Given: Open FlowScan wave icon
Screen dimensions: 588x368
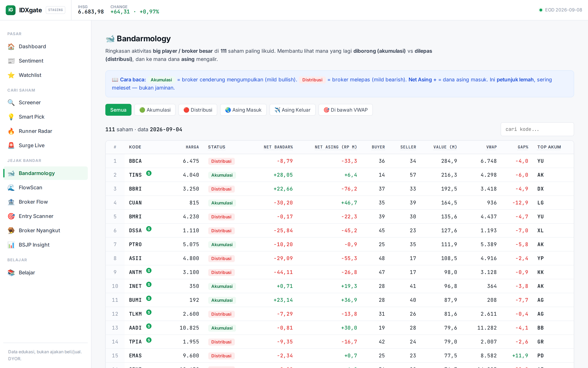Looking at the screenshot, I should pos(11,188).
